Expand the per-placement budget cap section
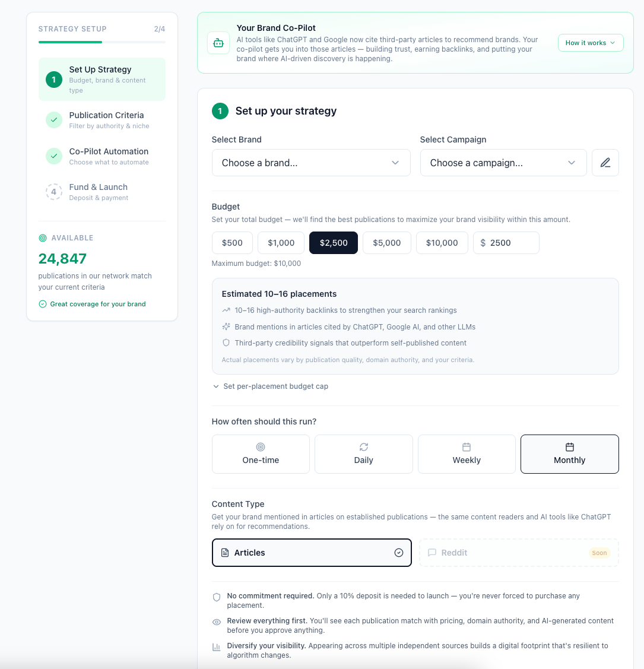The height and width of the screenshot is (669, 644). click(x=270, y=386)
